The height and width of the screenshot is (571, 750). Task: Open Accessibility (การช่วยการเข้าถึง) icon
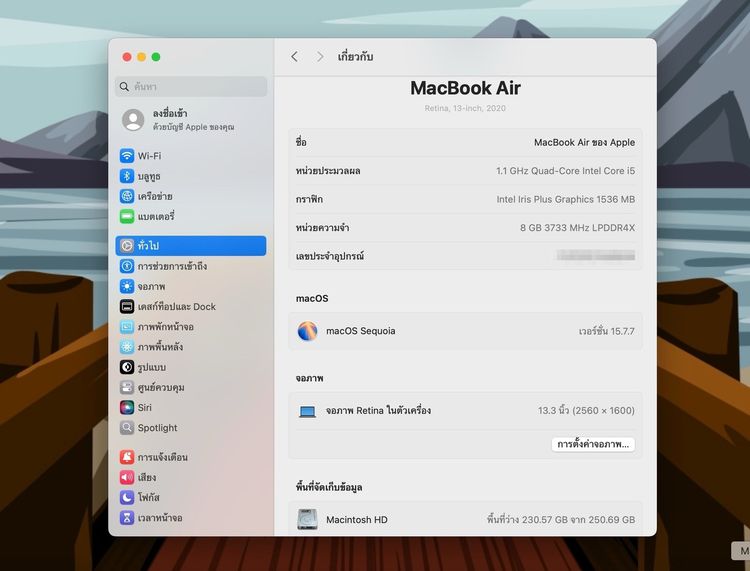coord(127,266)
